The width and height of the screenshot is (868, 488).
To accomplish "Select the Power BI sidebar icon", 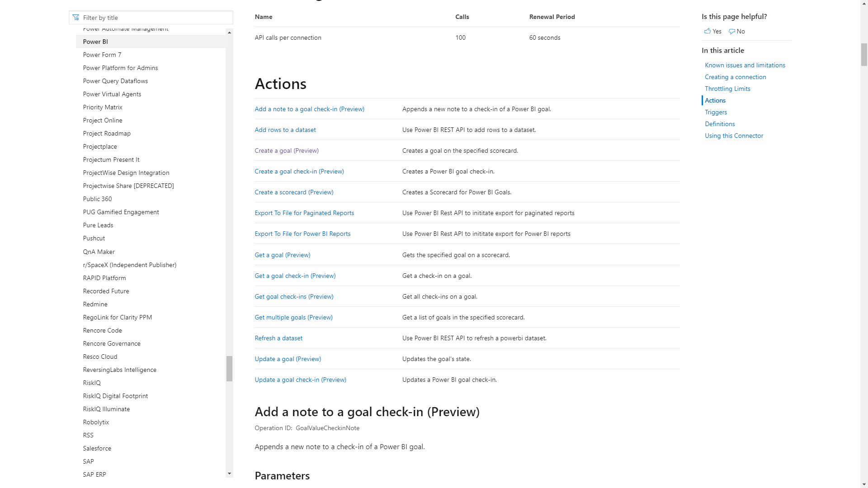I will point(95,41).
